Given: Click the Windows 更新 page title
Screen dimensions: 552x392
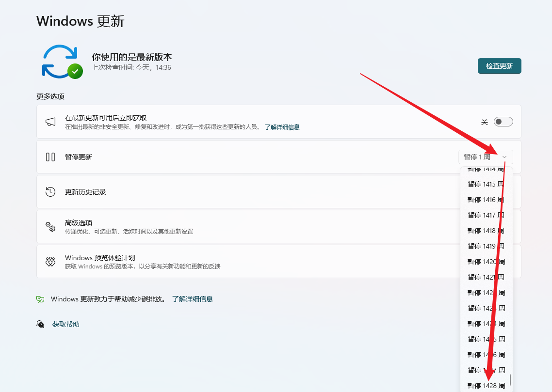Looking at the screenshot, I should tap(80, 21).
